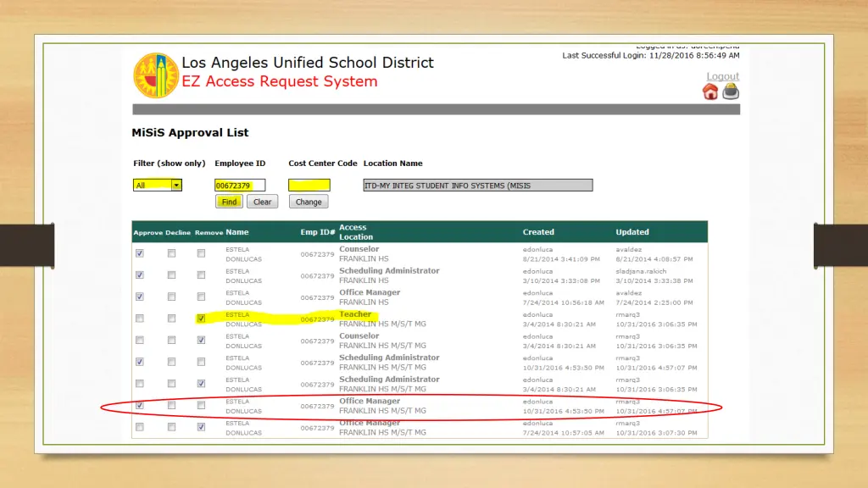The height and width of the screenshot is (488, 868).
Task: Uncheck Remove for Counselor at FRANKLIN HS M/S/T MG
Action: (x=201, y=341)
